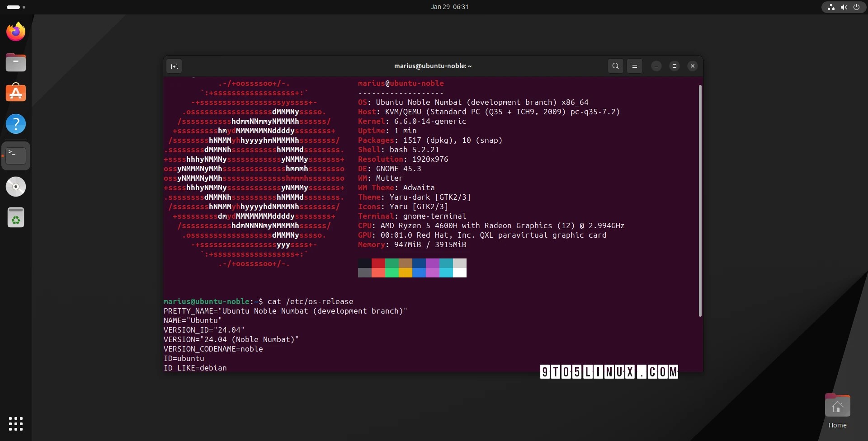Open system menu via volume icon
868x441 pixels.
click(x=844, y=7)
